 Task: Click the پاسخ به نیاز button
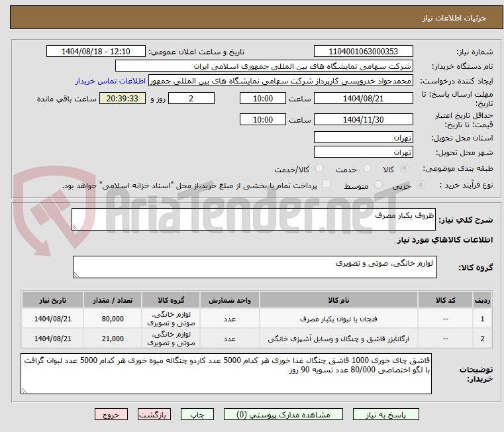[x=385, y=414]
